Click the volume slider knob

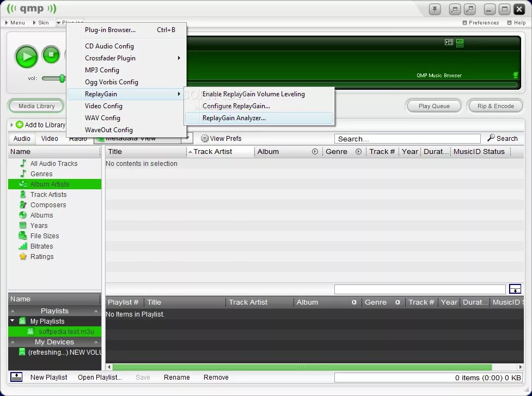coord(62,78)
